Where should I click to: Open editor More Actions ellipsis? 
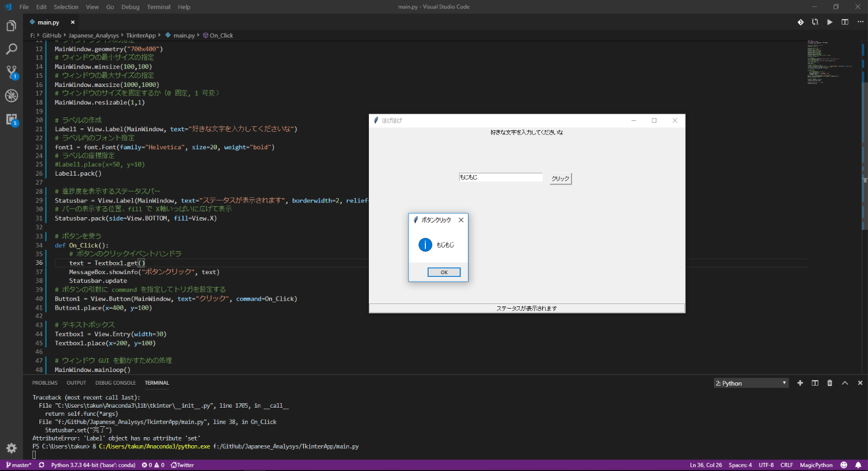[859, 22]
